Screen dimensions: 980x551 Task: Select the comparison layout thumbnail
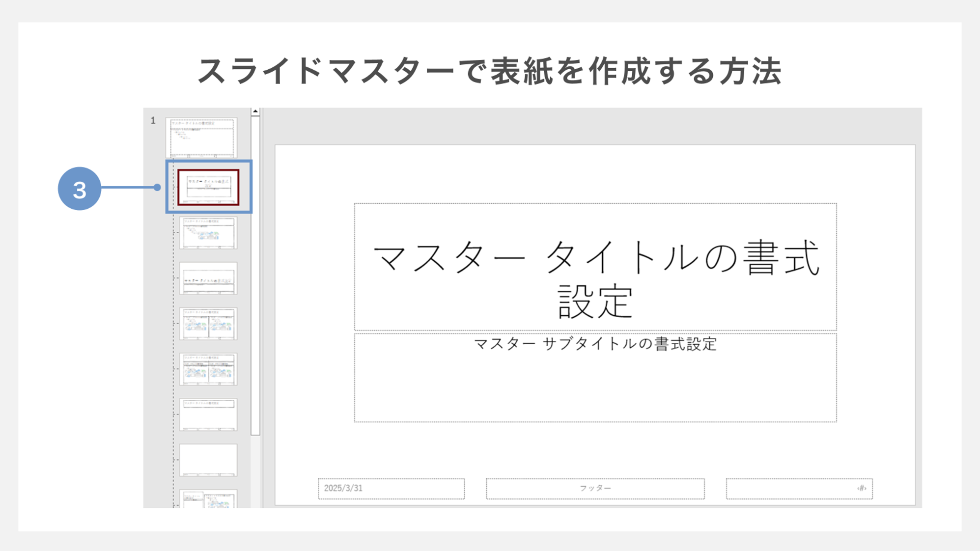[x=208, y=369]
